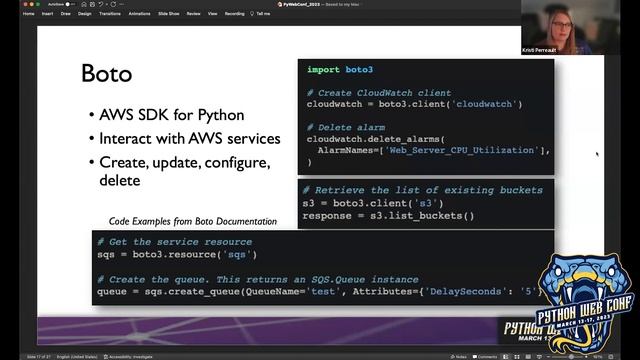
Task: Open the Recording tab
Action: point(234,14)
